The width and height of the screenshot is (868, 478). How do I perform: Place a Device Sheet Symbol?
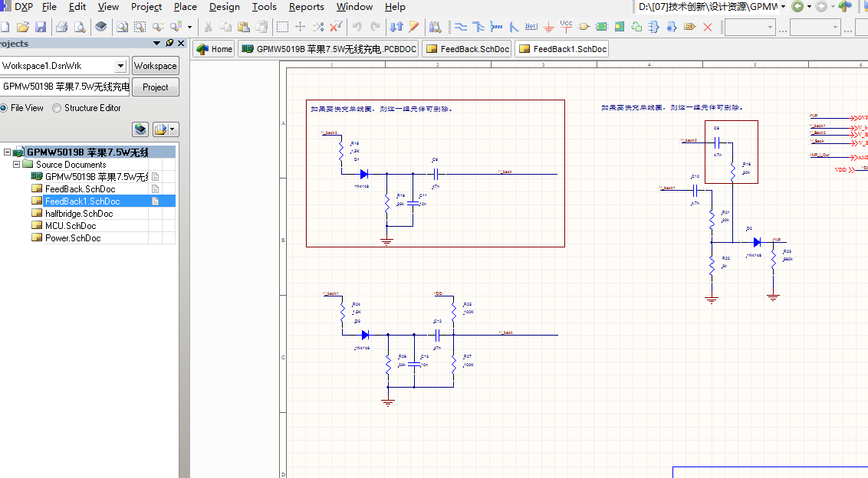[x=636, y=27]
